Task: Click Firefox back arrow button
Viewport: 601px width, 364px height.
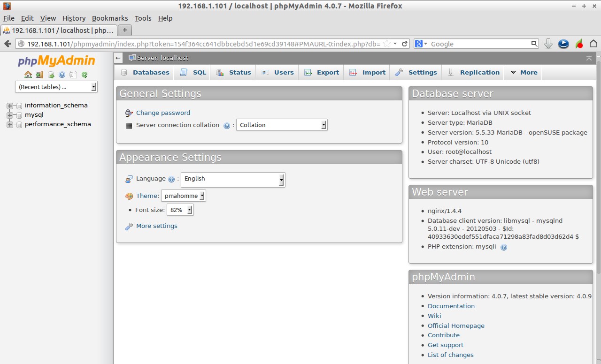Action: (x=8, y=44)
